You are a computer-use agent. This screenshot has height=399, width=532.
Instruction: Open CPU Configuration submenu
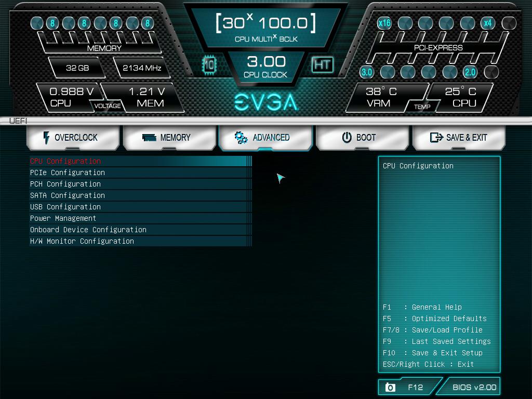tap(65, 161)
